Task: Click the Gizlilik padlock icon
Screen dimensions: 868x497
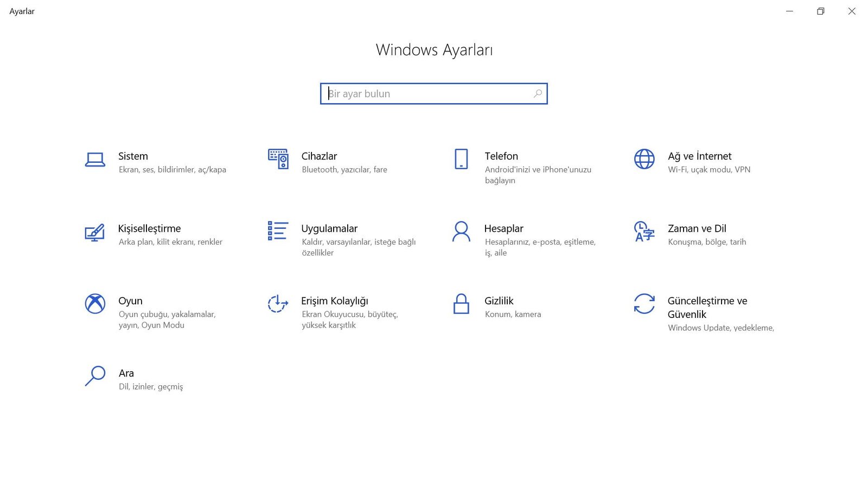Action: 461,304
